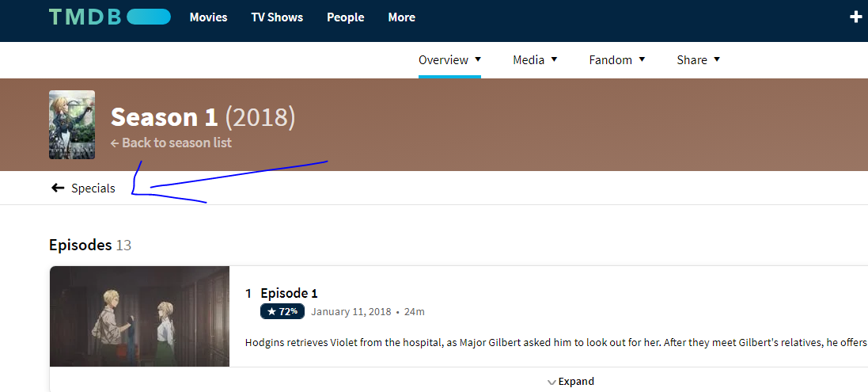Click the plus icon in header

point(855,17)
